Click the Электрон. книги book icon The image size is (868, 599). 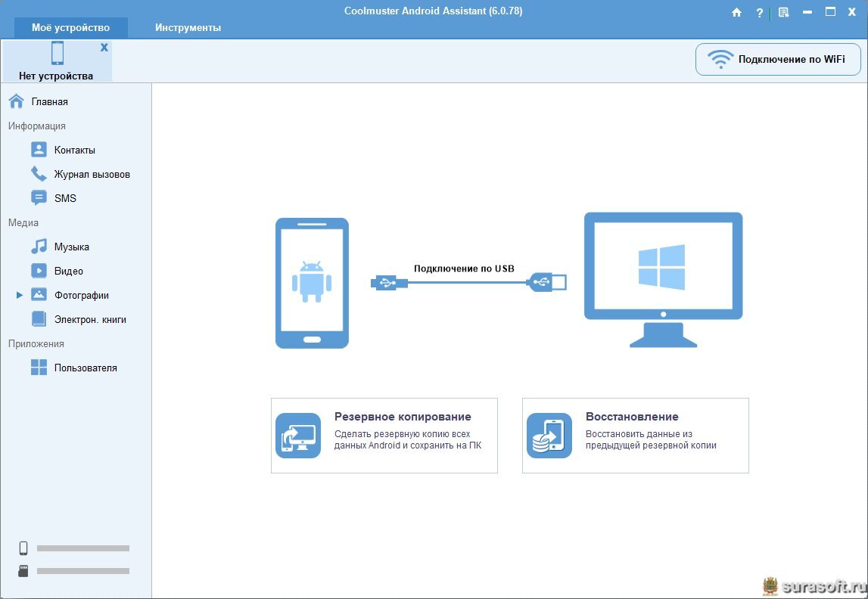pos(39,319)
